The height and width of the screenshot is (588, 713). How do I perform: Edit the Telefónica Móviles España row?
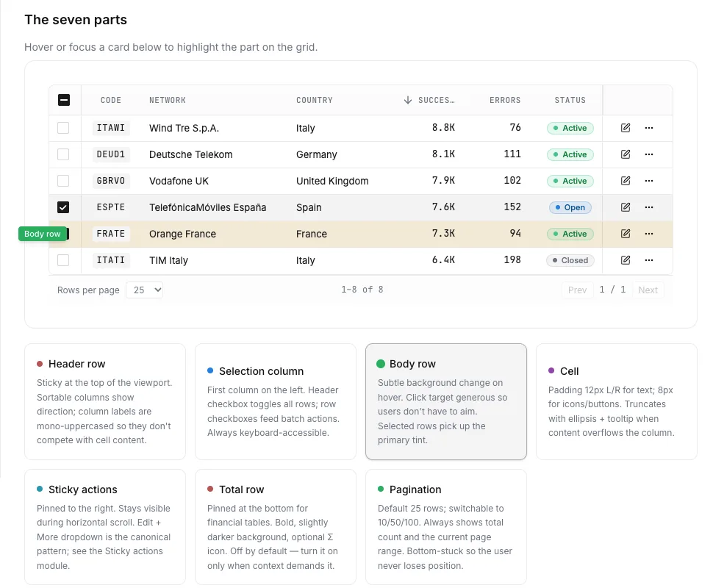[626, 207]
